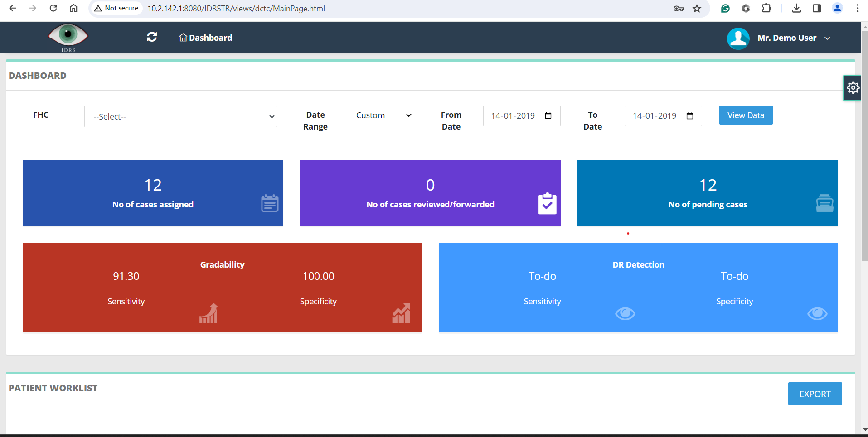Click the To Date input field
The width and height of the screenshot is (868, 437).
pyautogui.click(x=663, y=116)
